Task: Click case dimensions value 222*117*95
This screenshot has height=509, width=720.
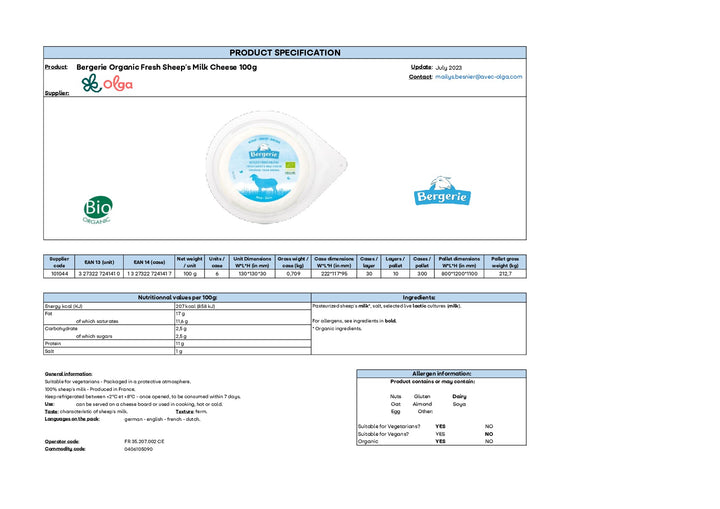Action: (334, 274)
